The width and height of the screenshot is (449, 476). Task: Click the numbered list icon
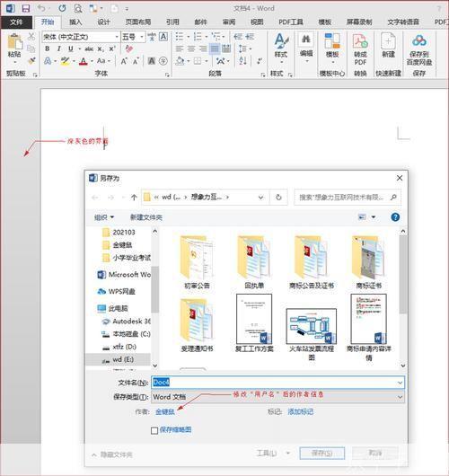[x=198, y=37]
